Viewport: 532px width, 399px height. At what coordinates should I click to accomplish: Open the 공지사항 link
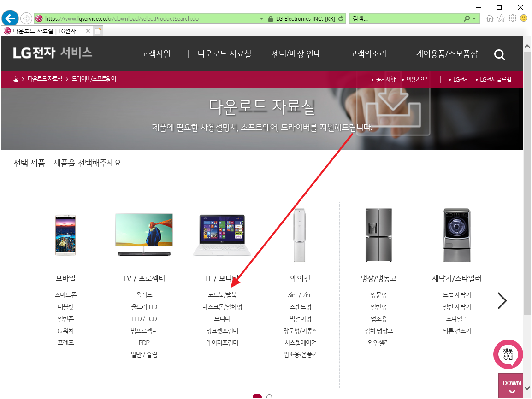pos(386,79)
